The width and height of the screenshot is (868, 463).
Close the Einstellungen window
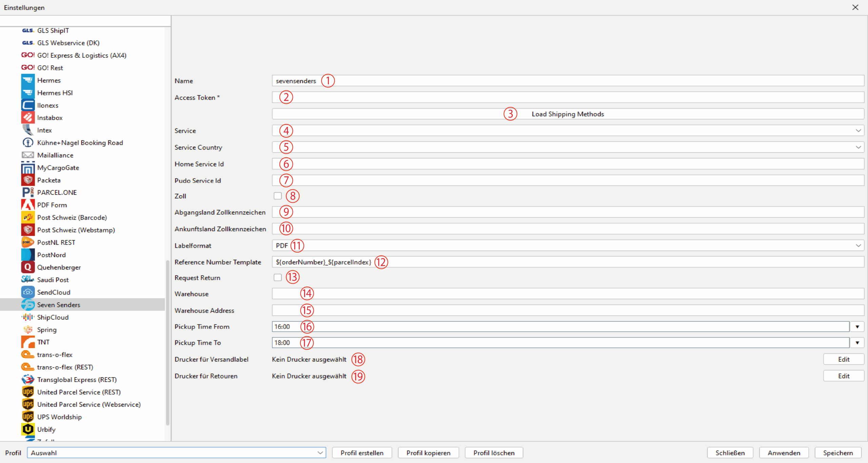click(x=855, y=7)
